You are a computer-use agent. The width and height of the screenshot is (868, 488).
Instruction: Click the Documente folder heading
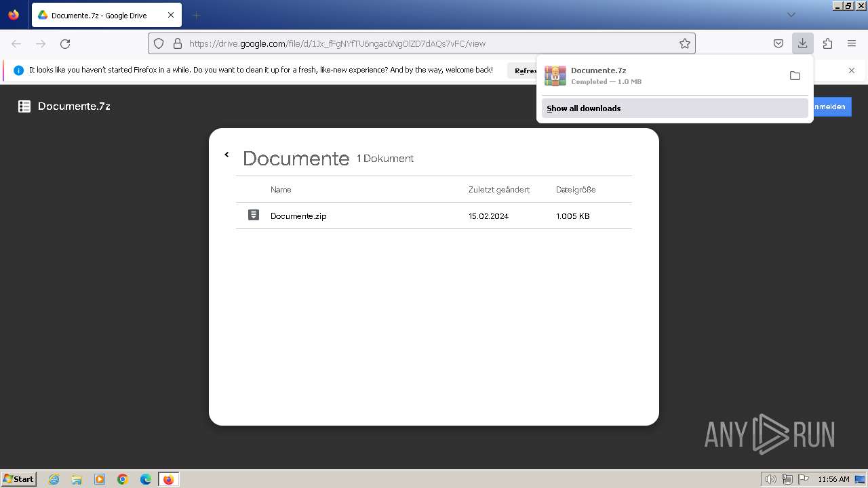[296, 158]
